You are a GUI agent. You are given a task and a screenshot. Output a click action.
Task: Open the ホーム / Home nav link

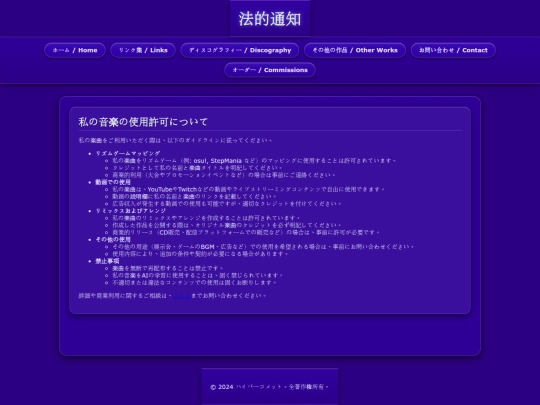(x=75, y=50)
